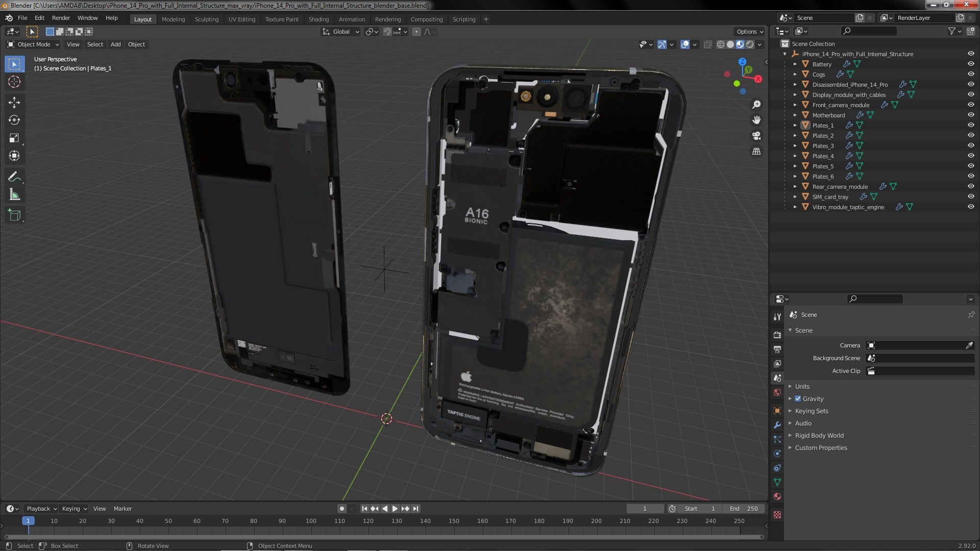Click the Camera selection field
This screenshot has width=980, height=551.
[920, 346]
